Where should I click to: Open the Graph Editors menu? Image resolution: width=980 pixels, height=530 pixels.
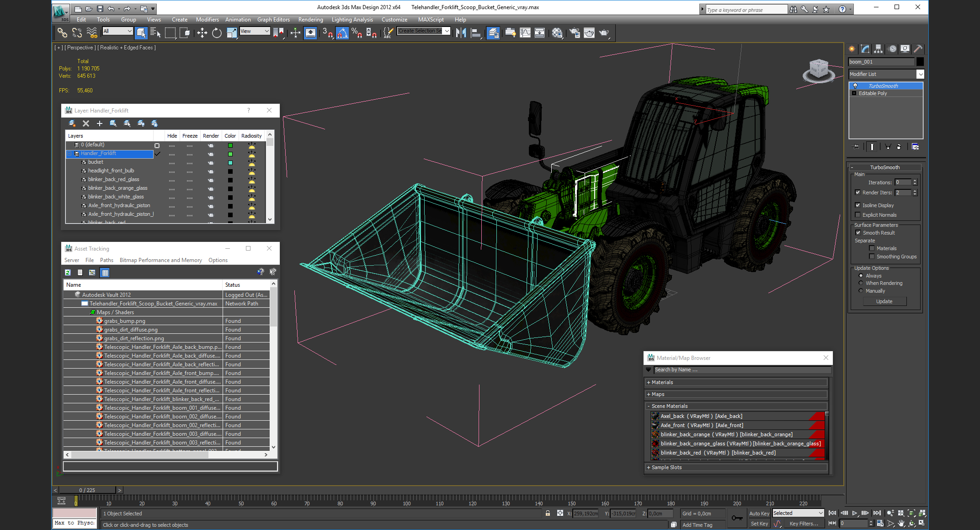tap(273, 20)
